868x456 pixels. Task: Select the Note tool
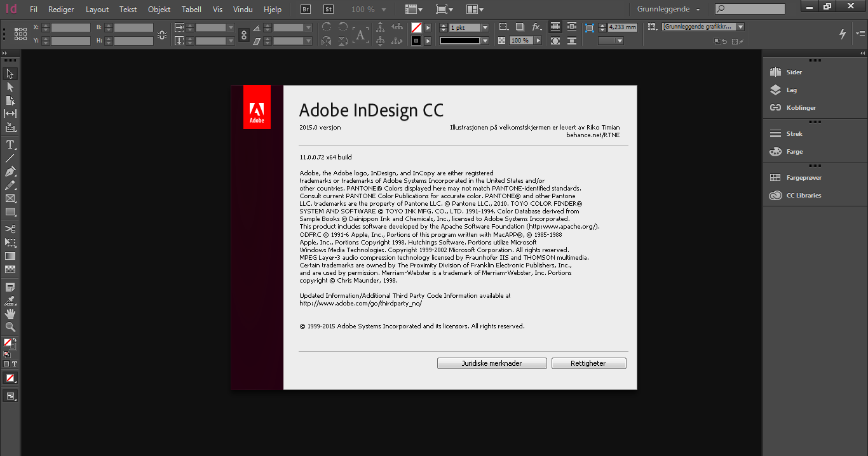(x=10, y=287)
